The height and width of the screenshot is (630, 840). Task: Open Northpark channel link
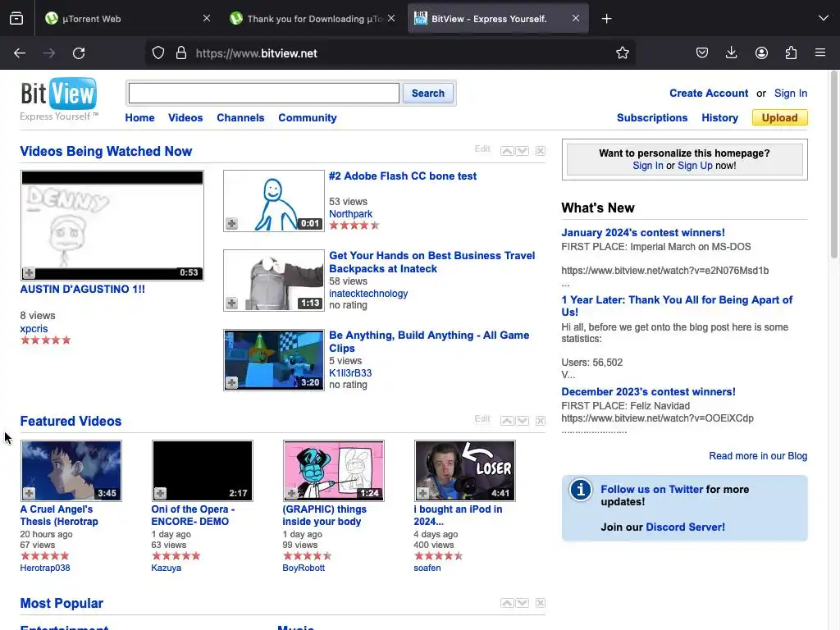pos(350,214)
